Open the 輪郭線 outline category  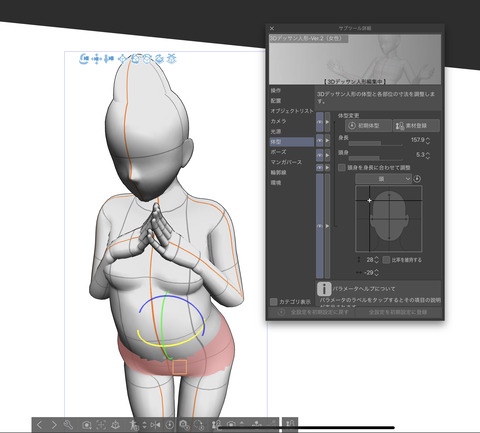(x=278, y=172)
